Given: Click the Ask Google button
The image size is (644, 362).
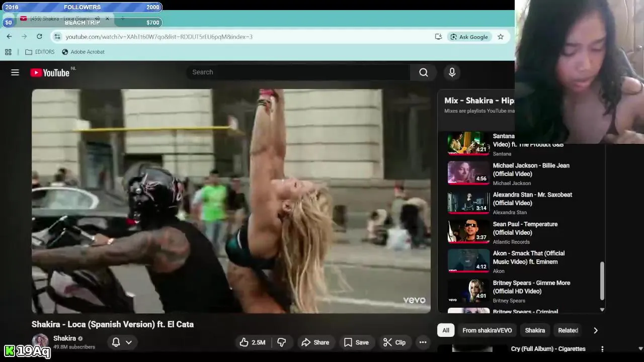Looking at the screenshot, I should coord(469,37).
